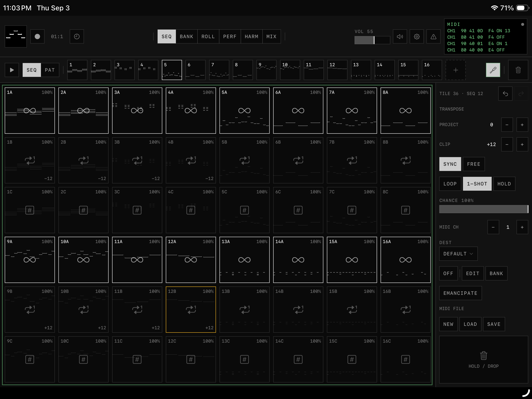This screenshot has width=532, height=399.
Task: Tap the 01:1 position counter
Action: (x=57, y=36)
